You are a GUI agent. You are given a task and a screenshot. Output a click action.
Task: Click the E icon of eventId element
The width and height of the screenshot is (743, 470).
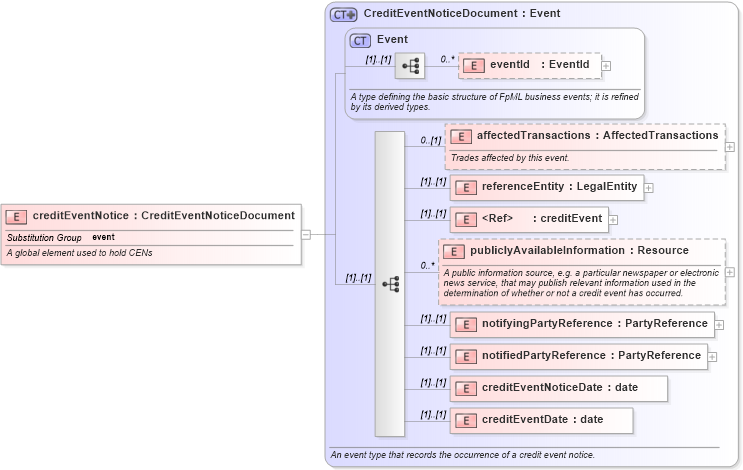(473, 66)
